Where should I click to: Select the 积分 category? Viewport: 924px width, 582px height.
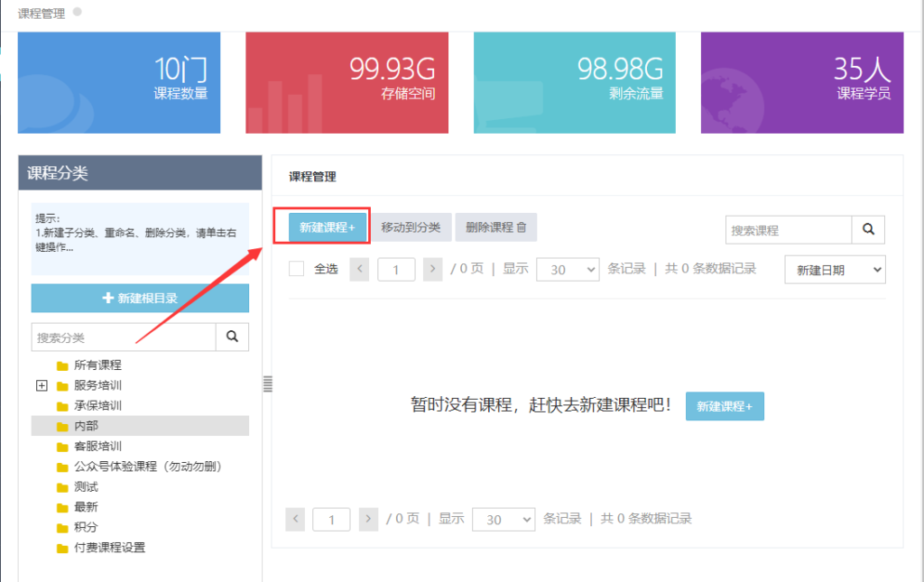click(86, 527)
